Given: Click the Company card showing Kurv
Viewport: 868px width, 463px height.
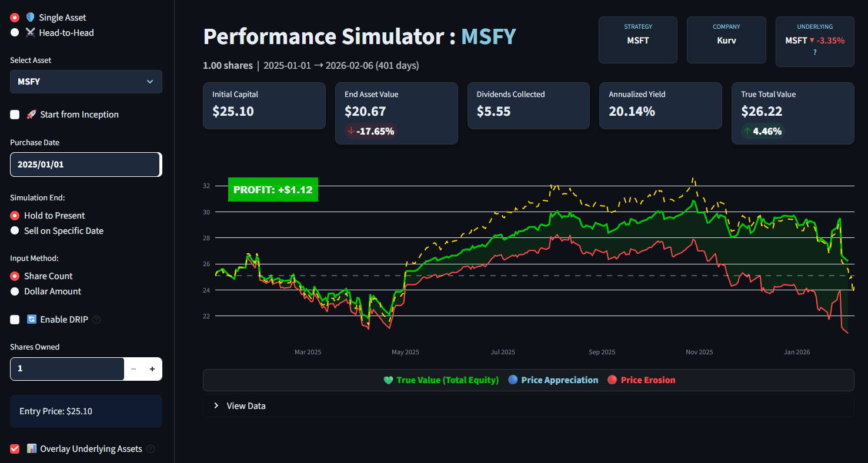Looking at the screenshot, I should point(726,40).
